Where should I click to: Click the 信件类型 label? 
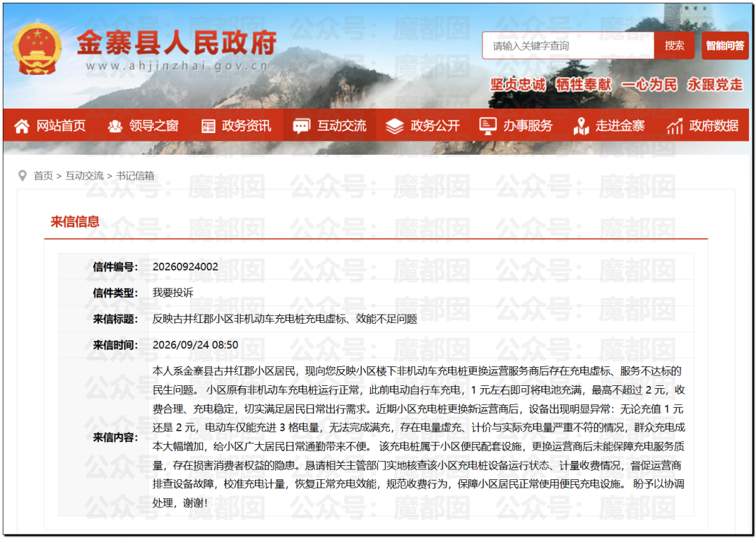pos(115,293)
